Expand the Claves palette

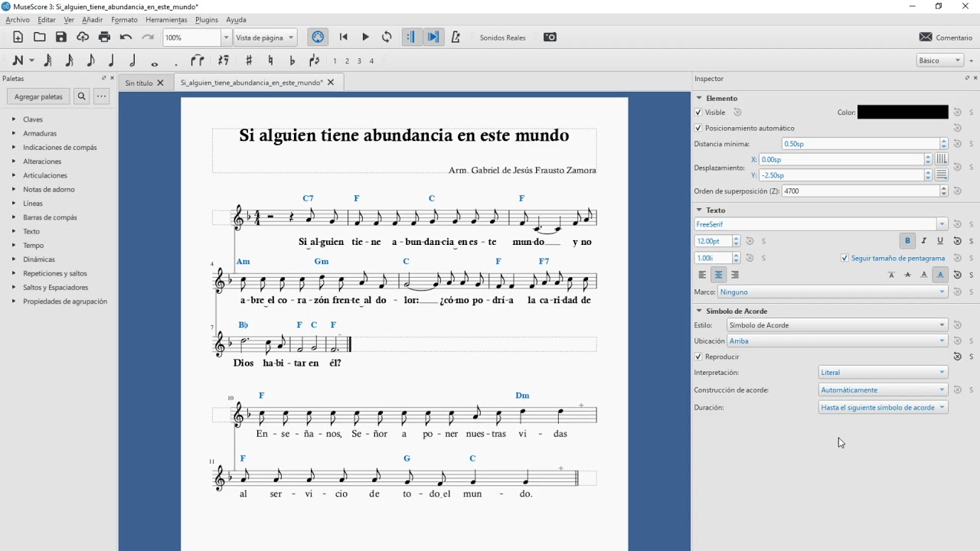point(33,119)
